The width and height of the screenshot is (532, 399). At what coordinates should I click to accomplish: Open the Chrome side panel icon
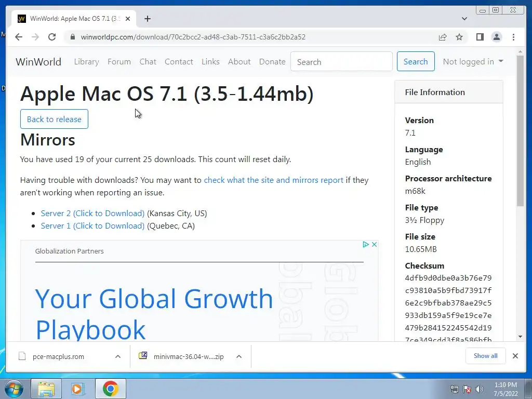[480, 37]
